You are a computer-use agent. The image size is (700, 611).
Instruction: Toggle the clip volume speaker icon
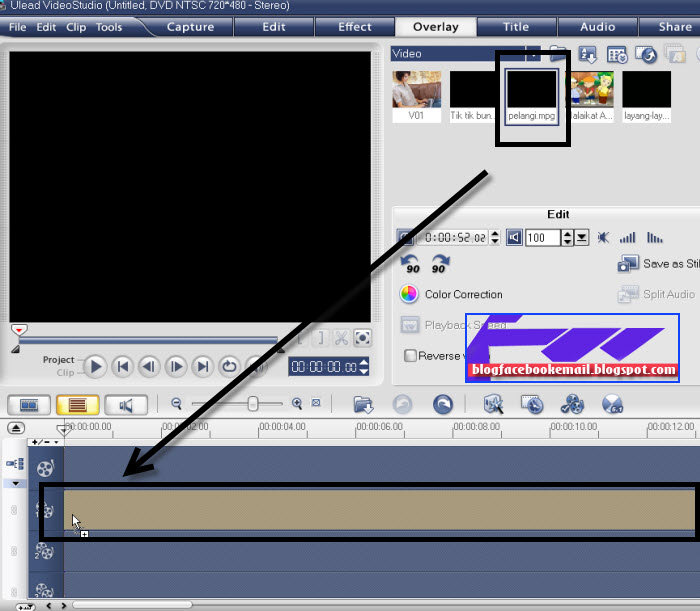pos(514,237)
